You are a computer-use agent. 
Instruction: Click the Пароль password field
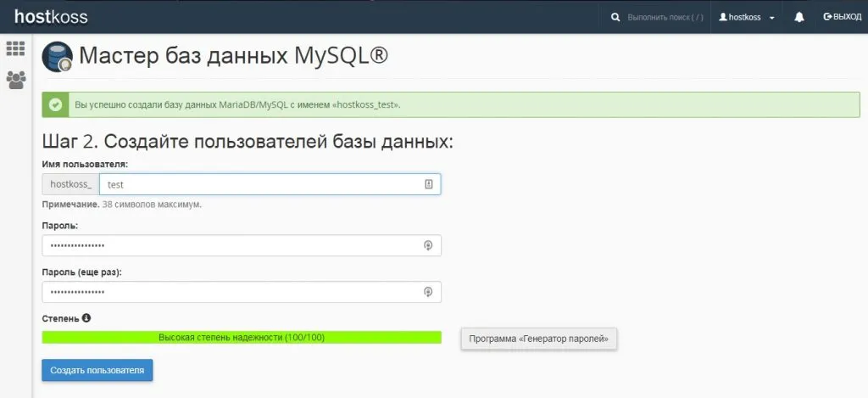coord(242,245)
